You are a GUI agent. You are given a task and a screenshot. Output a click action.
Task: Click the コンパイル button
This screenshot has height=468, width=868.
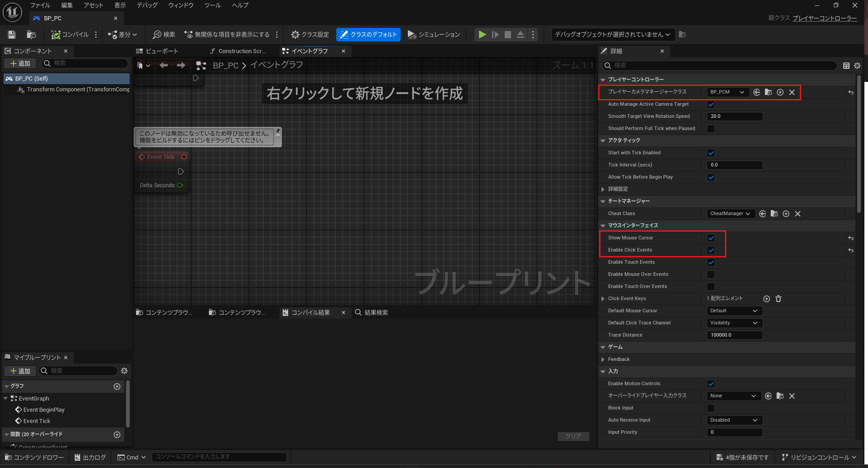[x=70, y=35]
